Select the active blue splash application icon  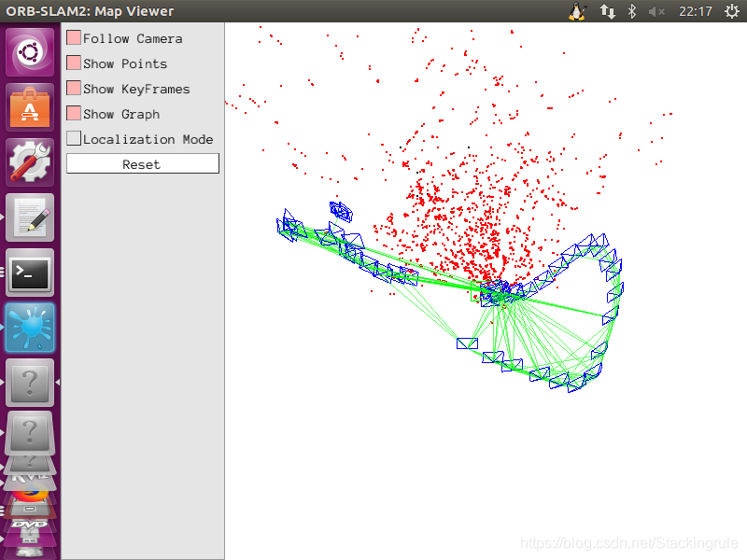point(30,329)
